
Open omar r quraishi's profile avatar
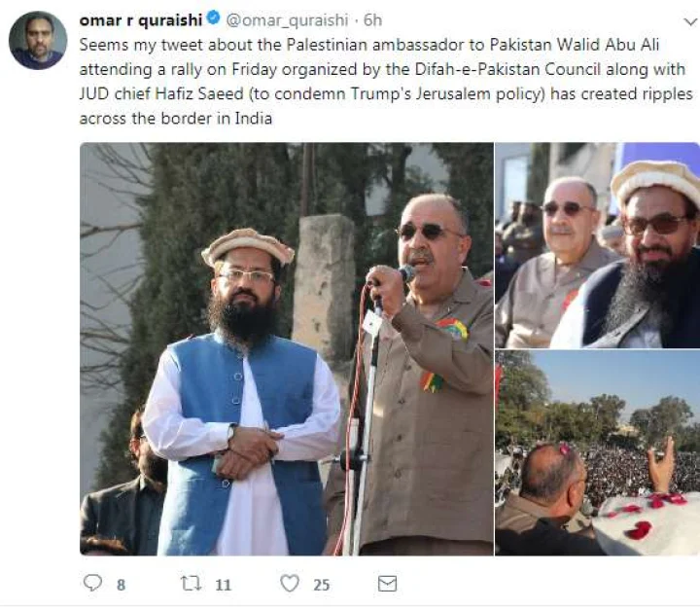tap(38, 40)
